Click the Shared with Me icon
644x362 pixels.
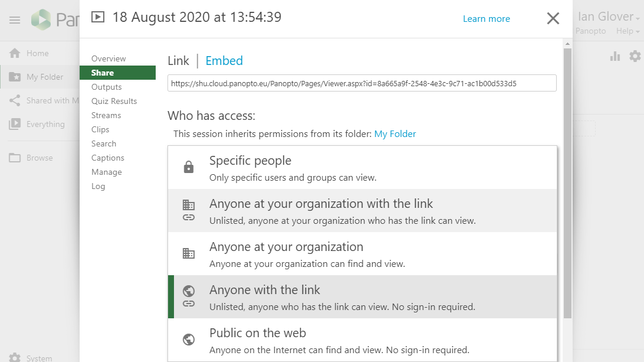point(15,101)
